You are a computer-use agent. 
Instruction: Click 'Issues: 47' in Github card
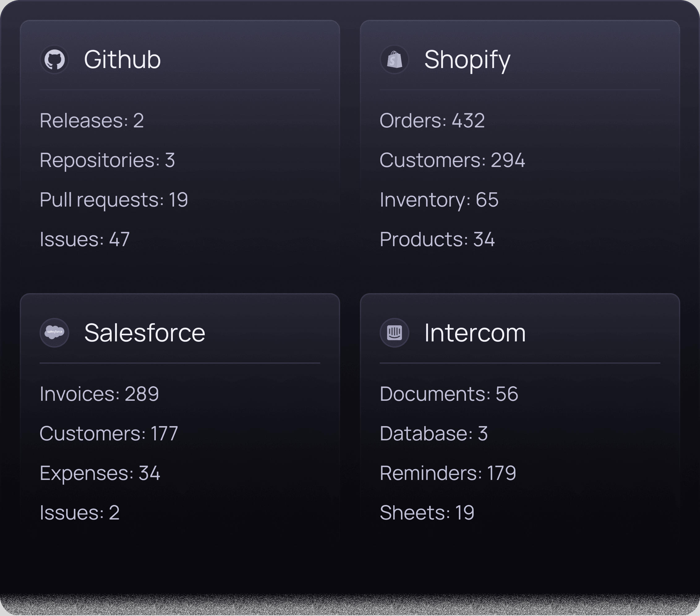coord(85,239)
